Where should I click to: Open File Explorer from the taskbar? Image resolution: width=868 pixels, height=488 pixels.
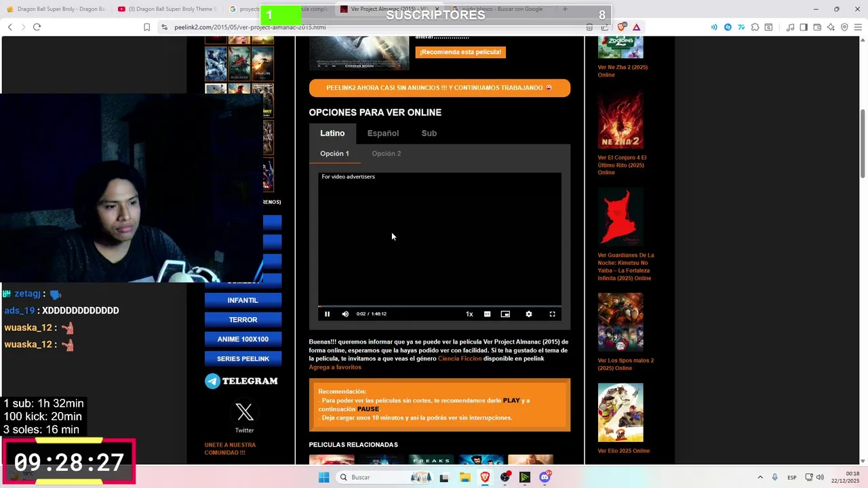(465, 477)
